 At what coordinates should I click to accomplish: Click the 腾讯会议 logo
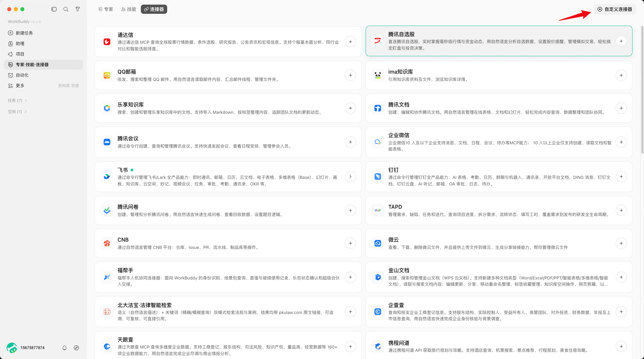107,142
